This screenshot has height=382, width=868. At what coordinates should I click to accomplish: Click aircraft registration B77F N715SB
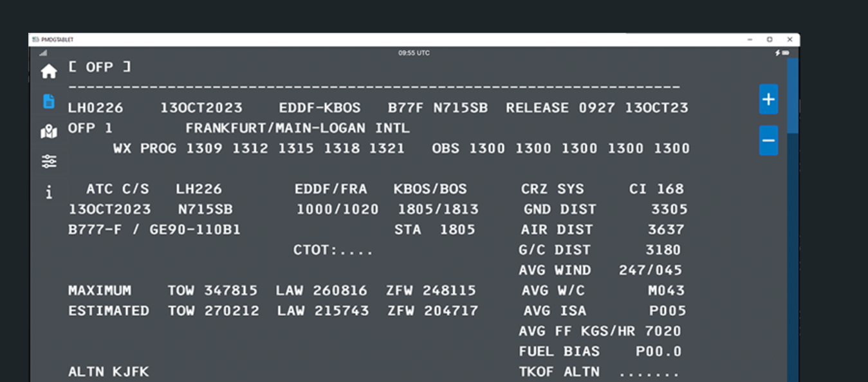[438, 108]
